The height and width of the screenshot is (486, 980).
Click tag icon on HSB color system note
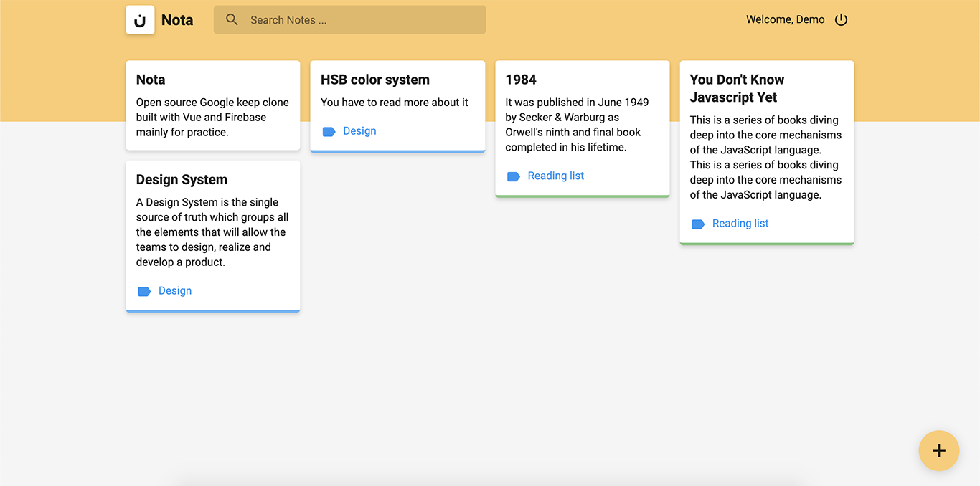(329, 132)
